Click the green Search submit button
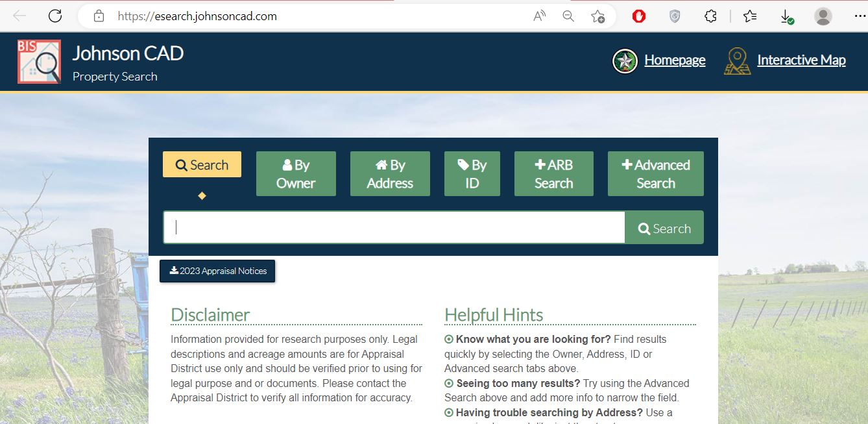 point(664,228)
